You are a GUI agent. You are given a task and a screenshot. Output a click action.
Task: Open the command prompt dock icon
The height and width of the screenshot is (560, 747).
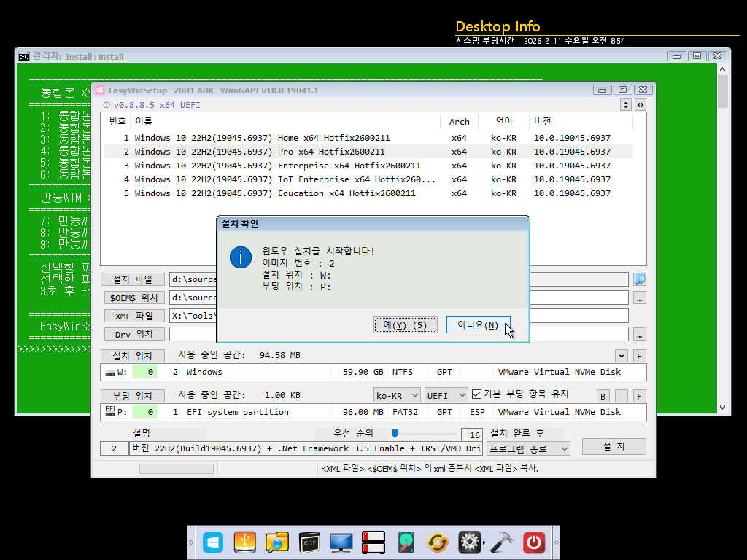click(309, 542)
